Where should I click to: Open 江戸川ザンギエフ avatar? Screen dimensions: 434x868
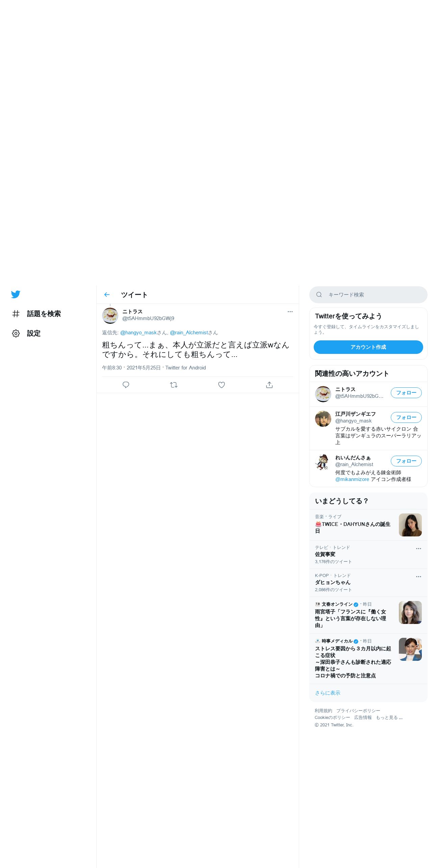click(x=323, y=419)
